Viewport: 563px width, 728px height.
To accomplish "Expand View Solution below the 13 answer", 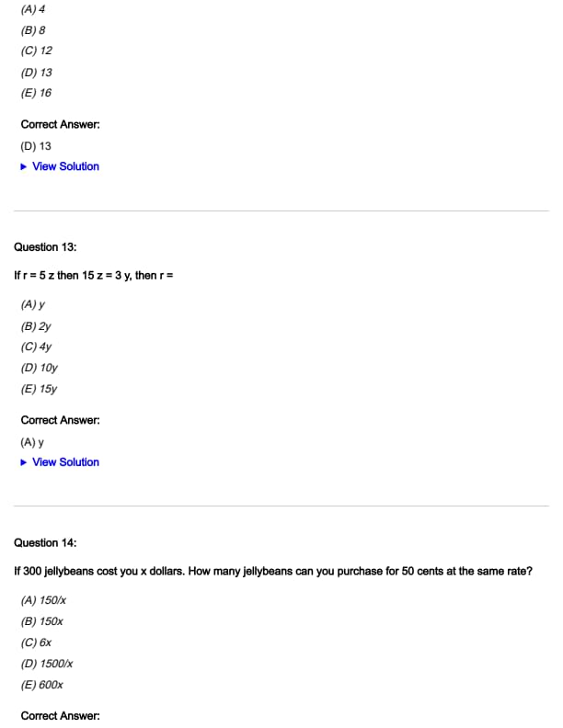I will [x=64, y=166].
